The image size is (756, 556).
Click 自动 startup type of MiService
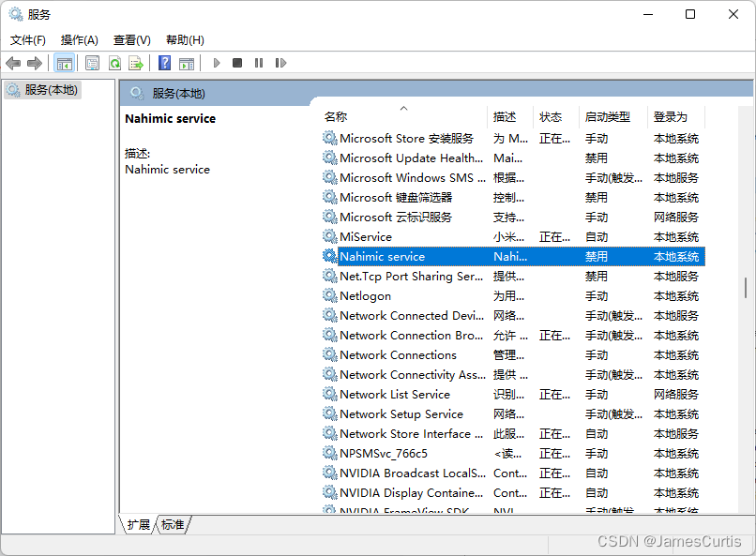point(597,237)
